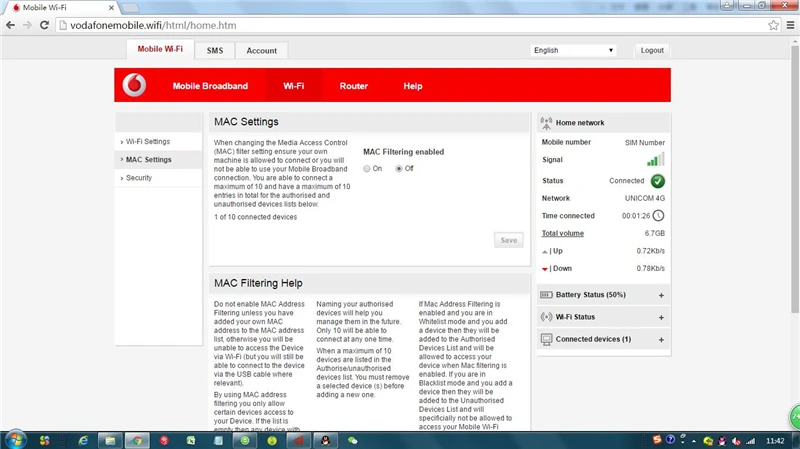Click the Wi-Fi Status radio wave icon

(546, 317)
